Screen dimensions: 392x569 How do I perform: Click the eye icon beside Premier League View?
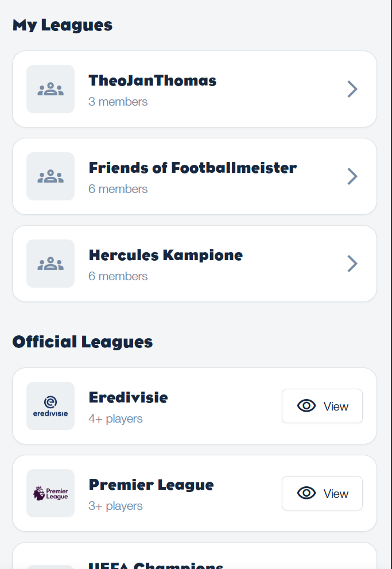tap(306, 493)
